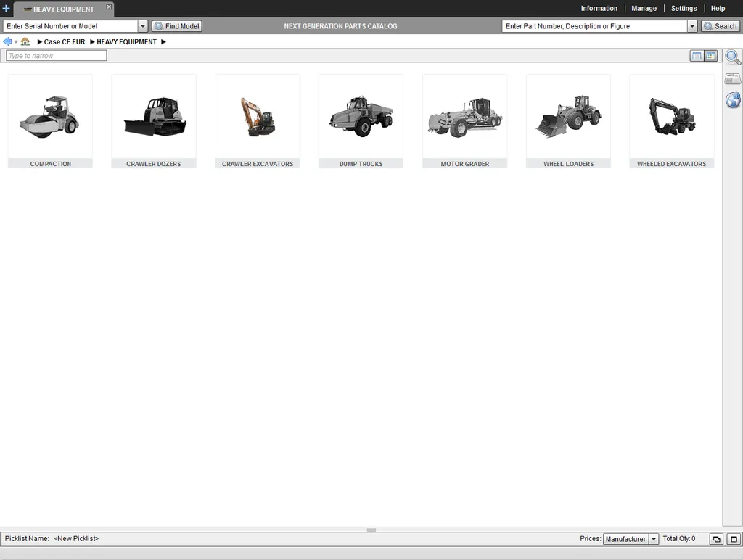Viewport: 743px width, 560px height.
Task: Switch to list view layout
Action: (697, 56)
